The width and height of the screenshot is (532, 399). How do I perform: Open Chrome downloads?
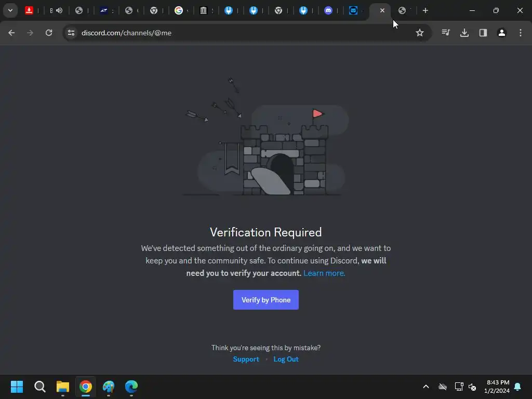(x=464, y=33)
